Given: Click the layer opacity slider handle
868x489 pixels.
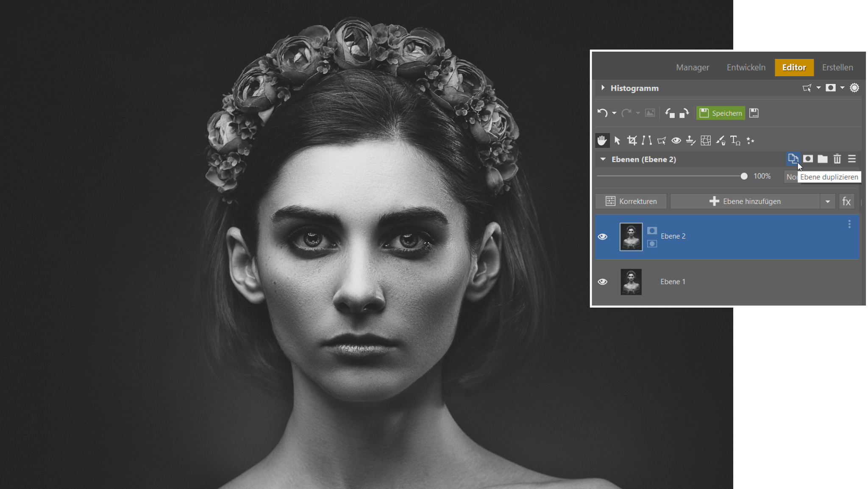Looking at the screenshot, I should 744,176.
